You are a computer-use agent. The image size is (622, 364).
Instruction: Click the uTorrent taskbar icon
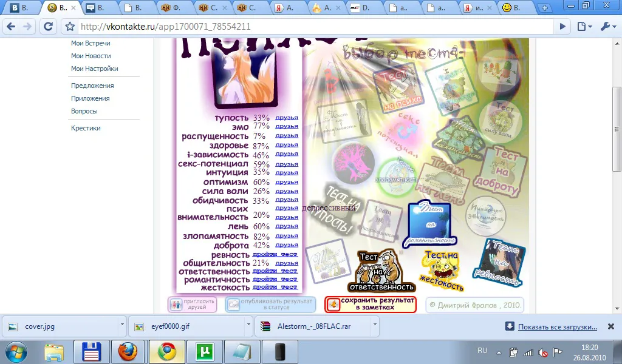click(x=205, y=352)
